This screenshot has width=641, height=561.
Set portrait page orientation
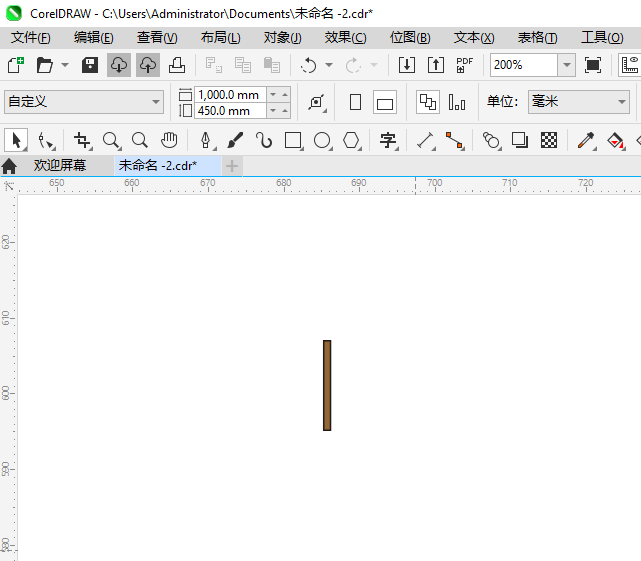[355, 102]
